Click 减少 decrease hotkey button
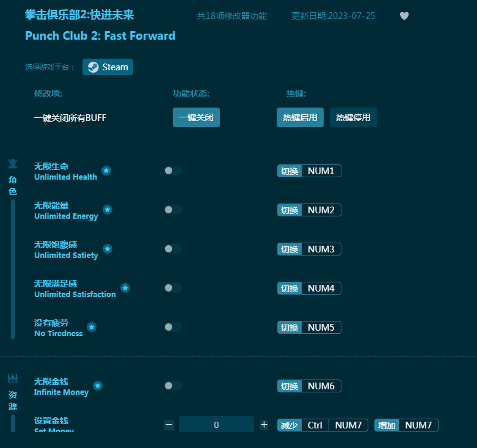This screenshot has height=448, width=477. point(289,425)
